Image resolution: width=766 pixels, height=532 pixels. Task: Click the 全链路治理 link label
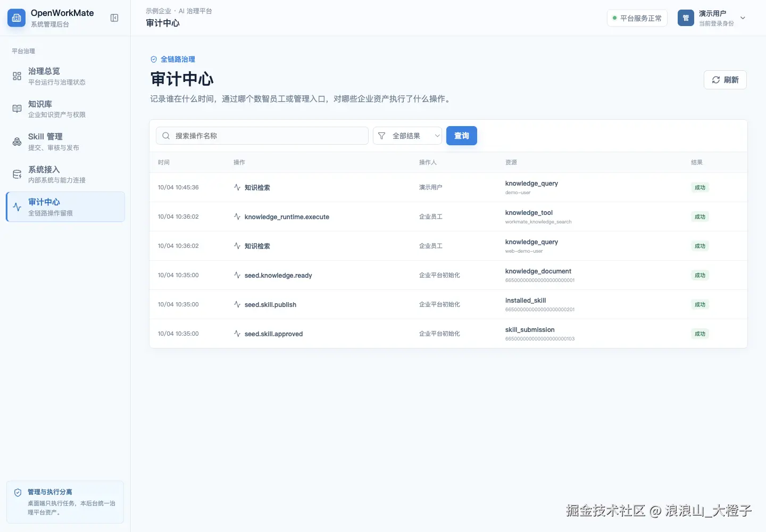[x=178, y=60]
